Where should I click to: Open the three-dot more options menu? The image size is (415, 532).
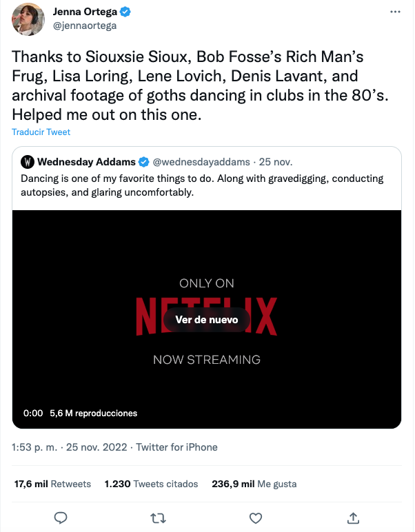click(395, 12)
